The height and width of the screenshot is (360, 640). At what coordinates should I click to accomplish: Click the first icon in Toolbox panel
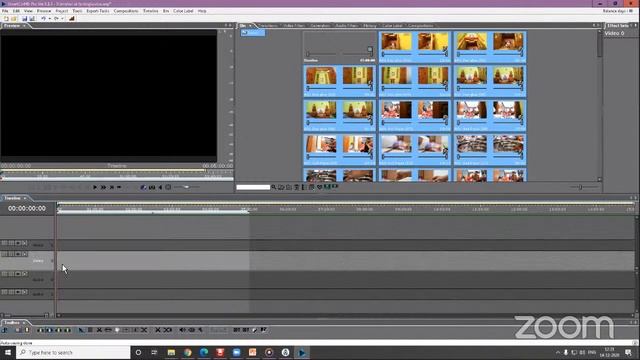[x=5, y=330]
